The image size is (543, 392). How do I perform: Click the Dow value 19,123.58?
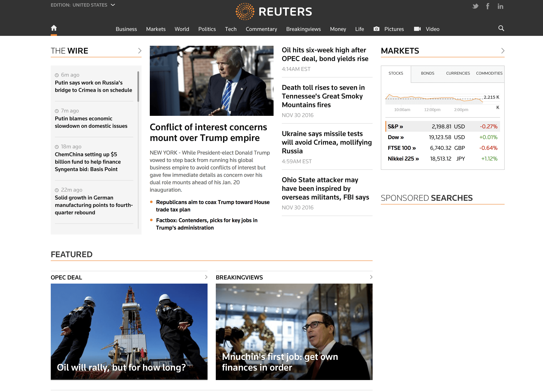pyautogui.click(x=440, y=137)
